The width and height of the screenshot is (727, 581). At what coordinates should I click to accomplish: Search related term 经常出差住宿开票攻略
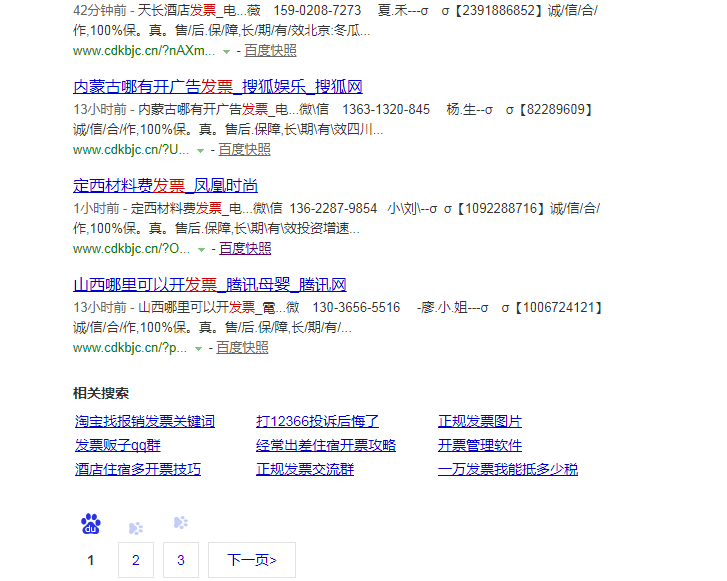point(326,445)
